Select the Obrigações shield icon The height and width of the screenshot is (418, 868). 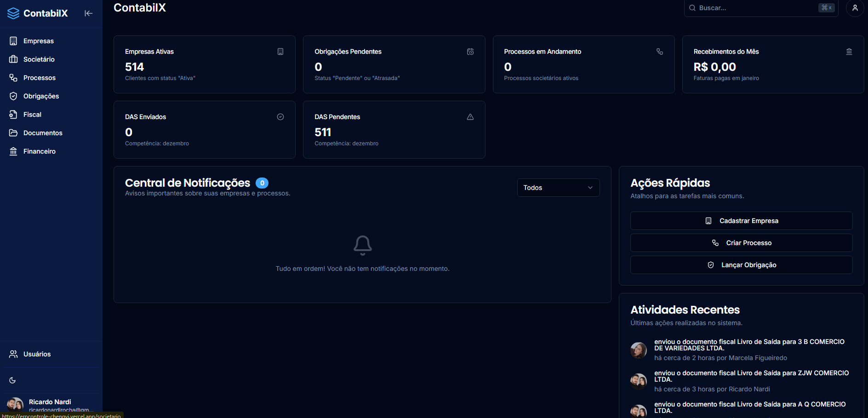13,96
